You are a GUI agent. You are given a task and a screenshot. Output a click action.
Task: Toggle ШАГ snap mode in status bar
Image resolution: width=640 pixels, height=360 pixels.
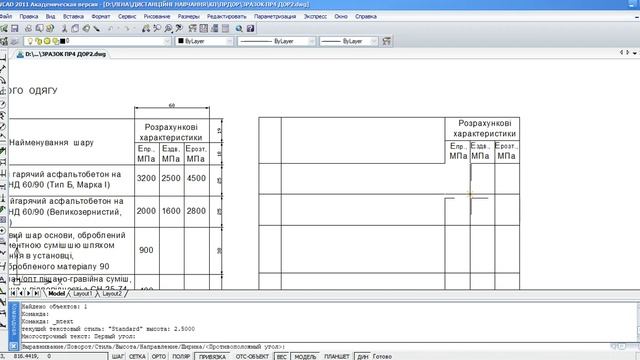(118, 356)
